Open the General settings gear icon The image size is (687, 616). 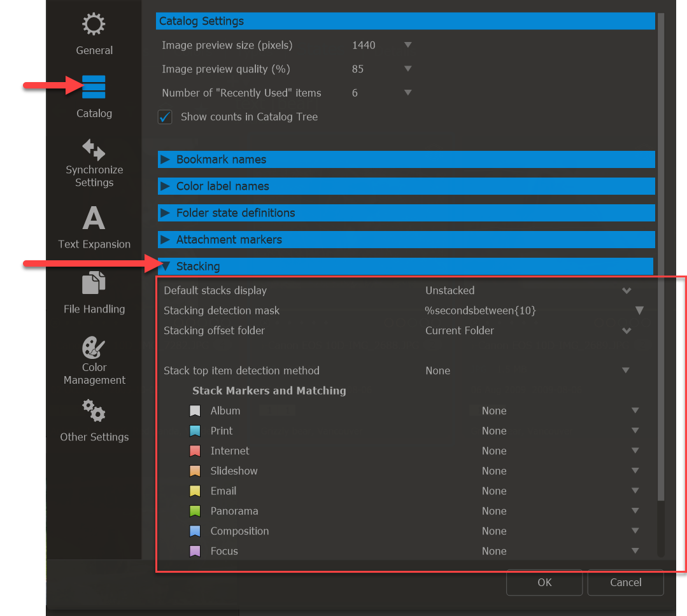(x=94, y=24)
